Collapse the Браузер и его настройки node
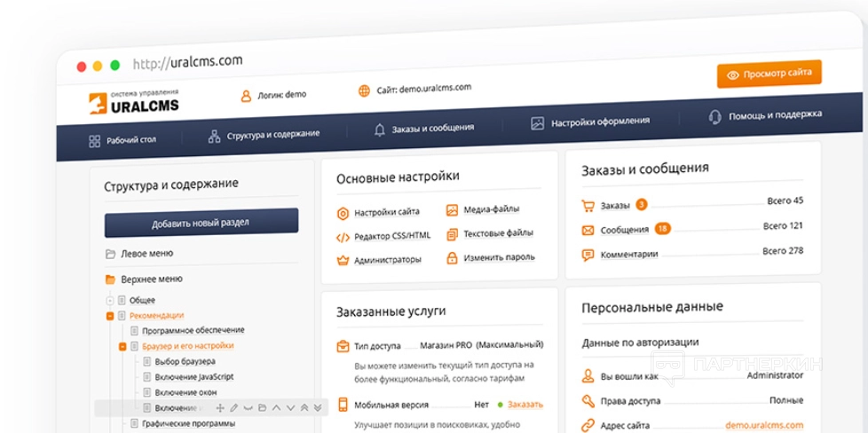868x433 pixels. coord(122,347)
